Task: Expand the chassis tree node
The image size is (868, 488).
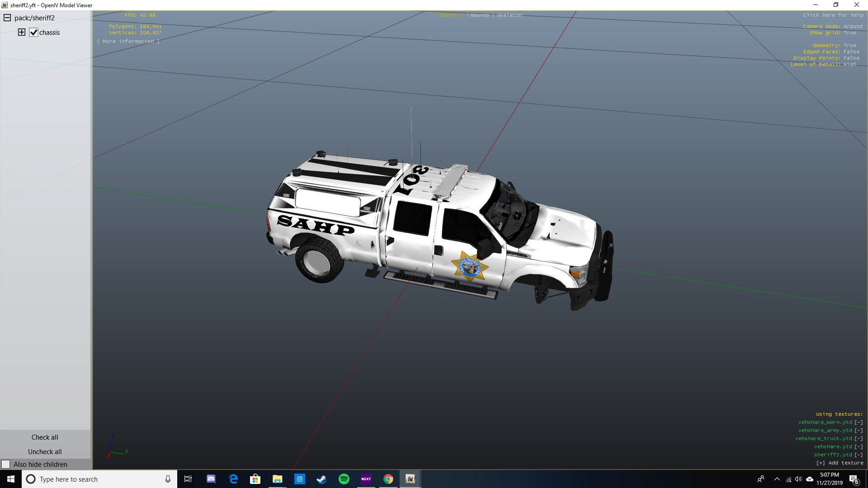Action: pyautogui.click(x=22, y=32)
